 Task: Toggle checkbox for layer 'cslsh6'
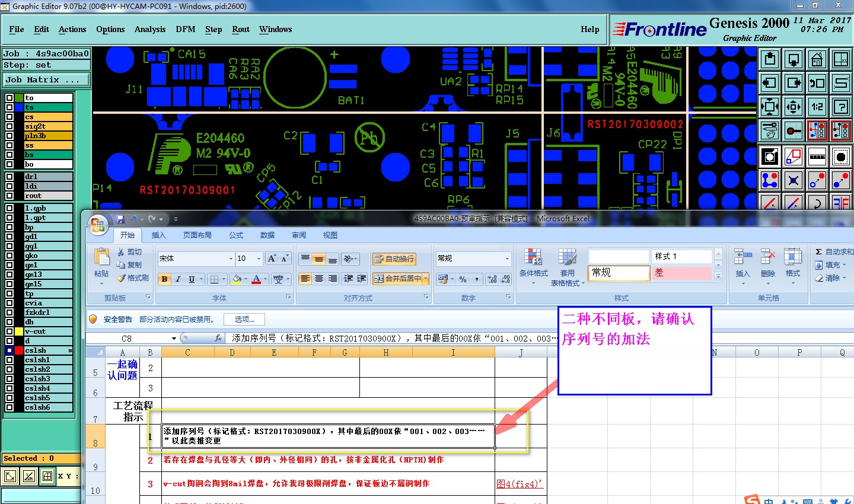9,407
